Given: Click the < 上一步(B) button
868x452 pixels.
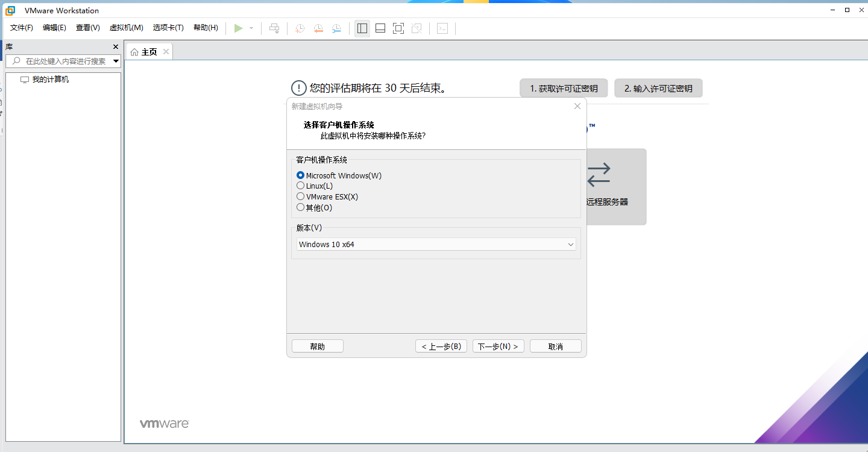Looking at the screenshot, I should (441, 346).
